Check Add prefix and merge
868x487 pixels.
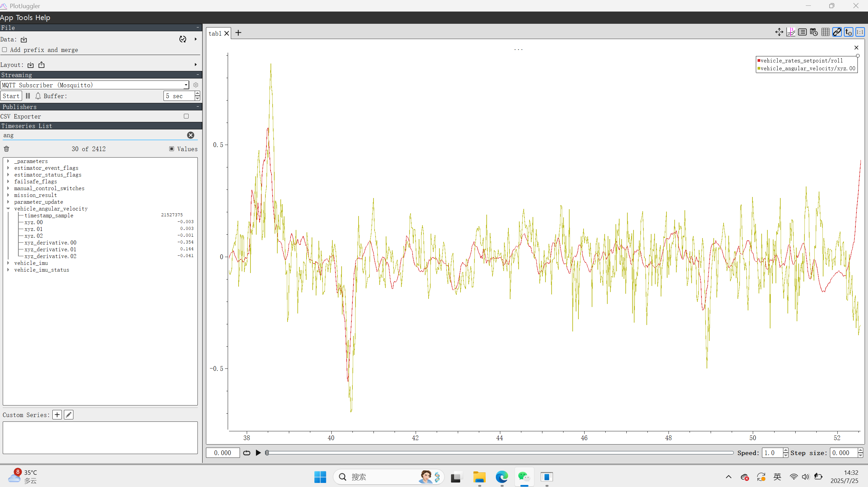(x=4, y=50)
